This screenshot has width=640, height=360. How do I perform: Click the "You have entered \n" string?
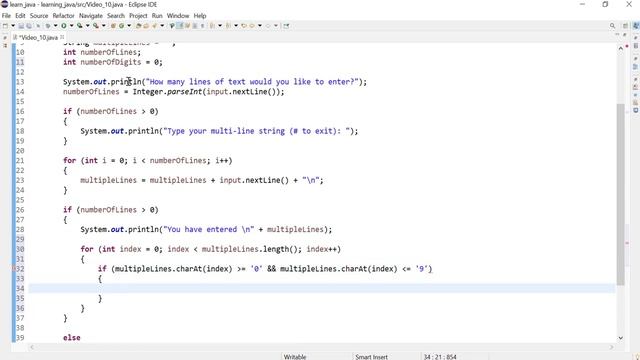point(209,229)
